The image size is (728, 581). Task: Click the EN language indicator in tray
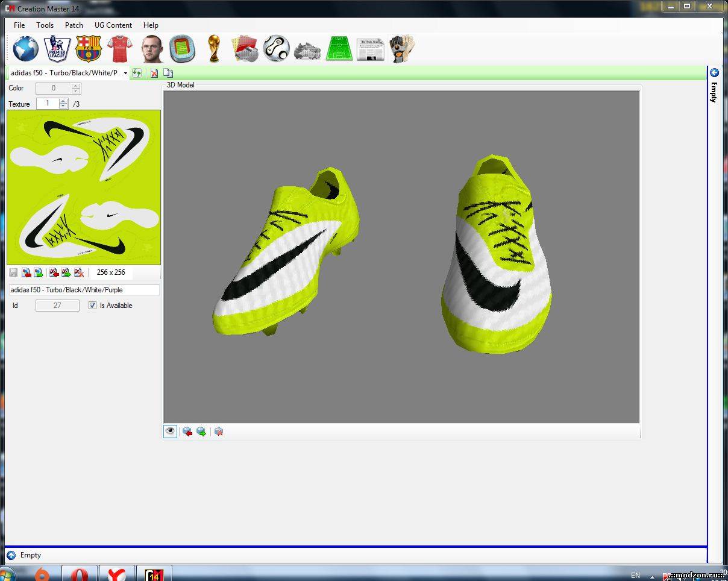(636, 576)
